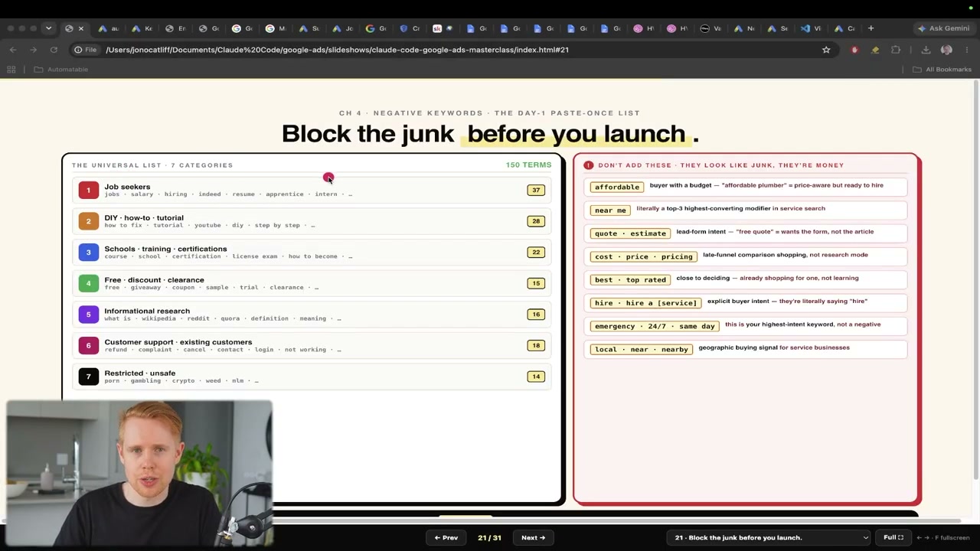The height and width of the screenshot is (551, 980).
Task: Switch to the 'Jo' Google Ads tab
Action: point(343,28)
